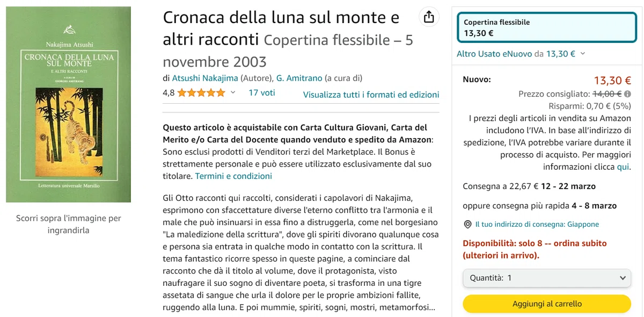Enlarge the book cover thumbnail
The width and height of the screenshot is (644, 317).
pyautogui.click(x=69, y=104)
